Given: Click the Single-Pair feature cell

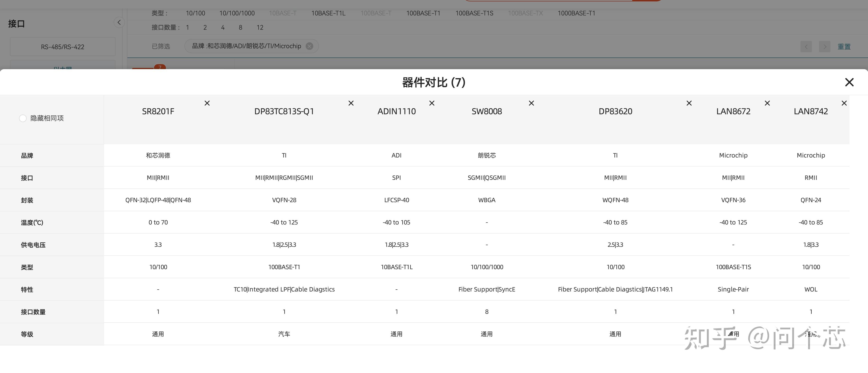Looking at the screenshot, I should [x=733, y=289].
